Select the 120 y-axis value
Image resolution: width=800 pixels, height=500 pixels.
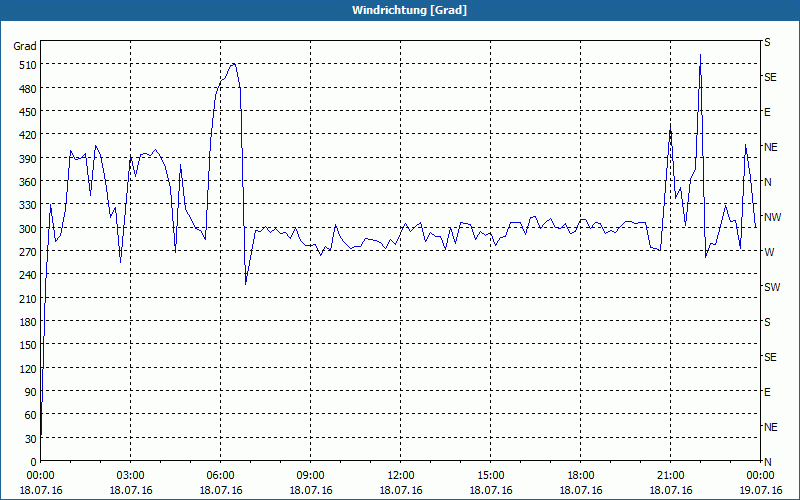(28, 369)
